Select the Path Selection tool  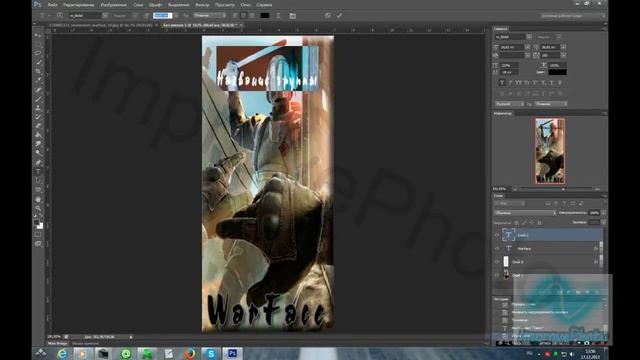(38, 180)
